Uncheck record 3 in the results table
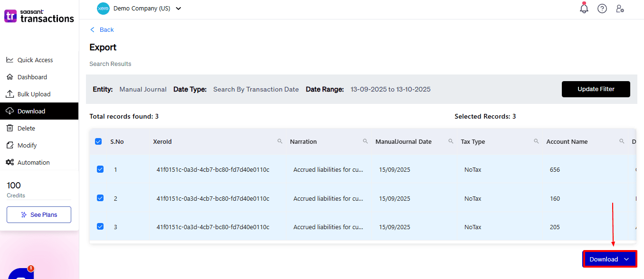Screen dimensions: 644x279 (x=100, y=226)
